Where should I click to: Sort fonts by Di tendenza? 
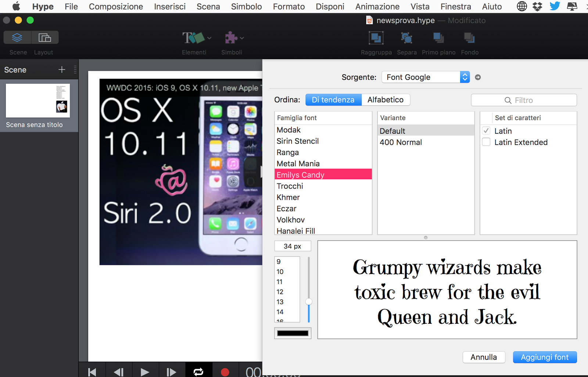pos(333,100)
